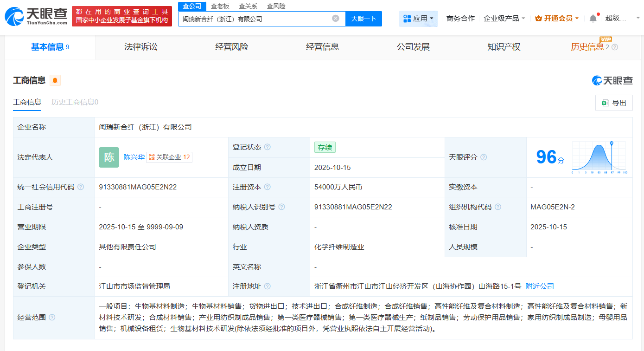
Task: Click the 附近公司 link after the registered address
Action: pos(539,286)
